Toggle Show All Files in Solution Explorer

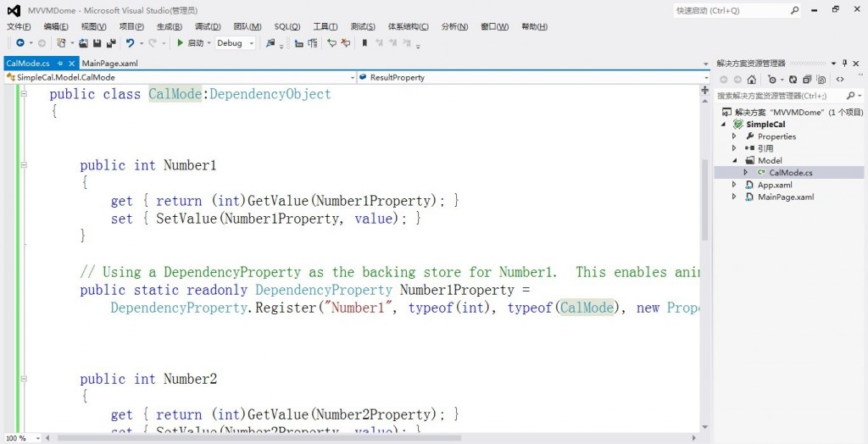[822, 80]
